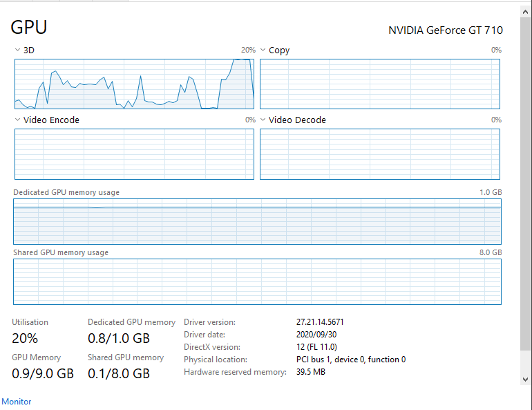Viewport: 532px width, 410px height.
Task: Click the vertical scrollbar thumb
Action: tap(526, 184)
